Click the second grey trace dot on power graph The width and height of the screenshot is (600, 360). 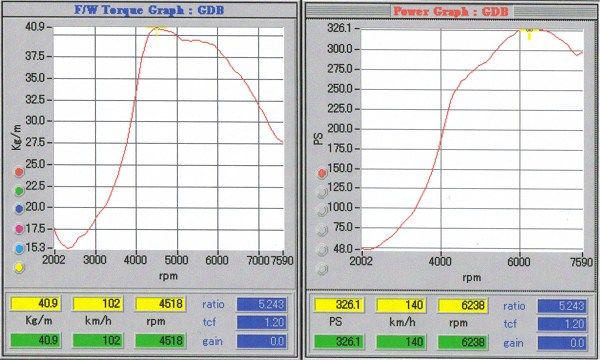pyautogui.click(x=322, y=210)
